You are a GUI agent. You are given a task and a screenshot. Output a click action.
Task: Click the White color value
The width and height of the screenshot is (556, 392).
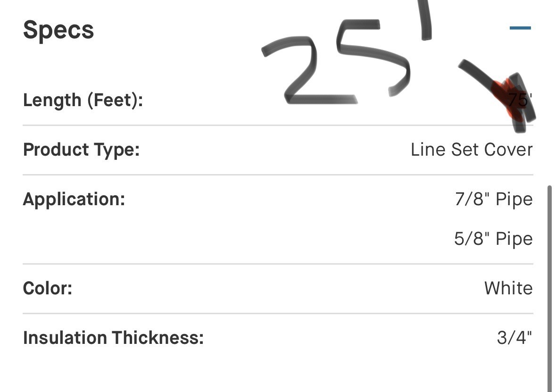pyautogui.click(x=508, y=288)
